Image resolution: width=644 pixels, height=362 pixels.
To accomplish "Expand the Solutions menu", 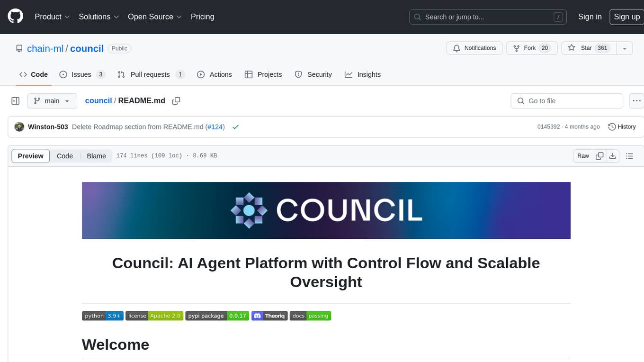I will click(x=99, y=17).
